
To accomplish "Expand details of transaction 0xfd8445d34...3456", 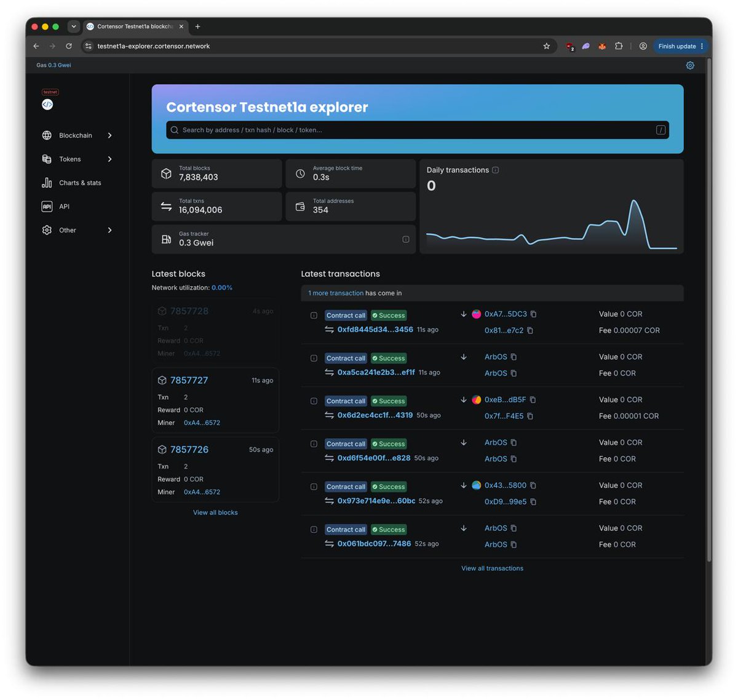I will pos(314,316).
